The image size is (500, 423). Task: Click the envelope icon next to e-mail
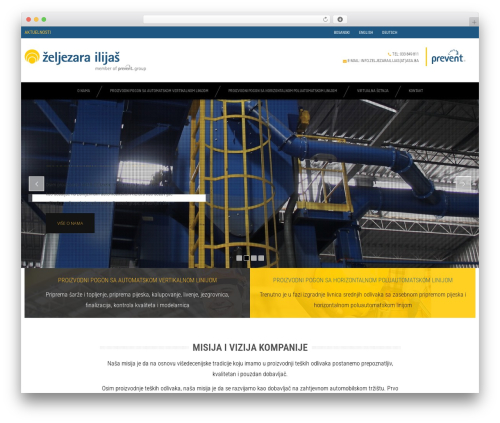pos(345,61)
